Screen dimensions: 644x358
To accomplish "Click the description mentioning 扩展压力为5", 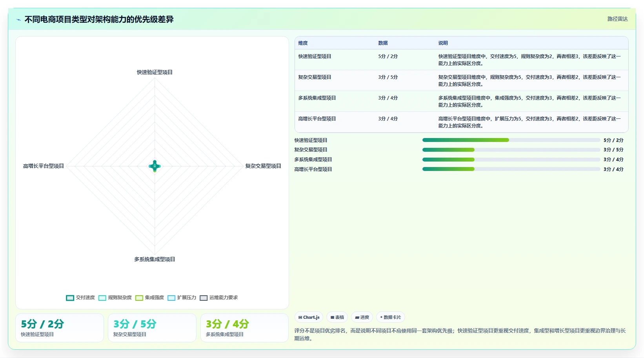I will pyautogui.click(x=529, y=122).
